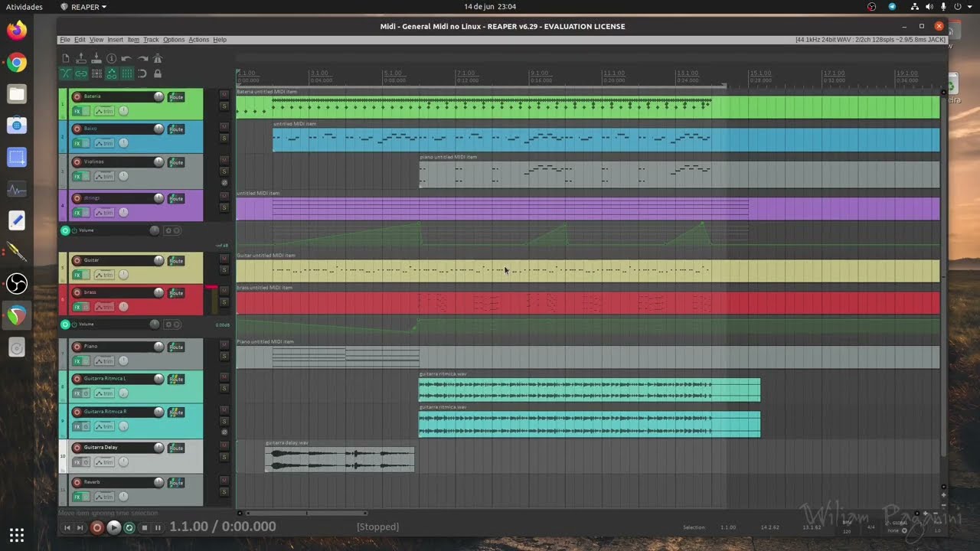Toggle envelope points move with items icon
The width and height of the screenshot is (980, 551).
112,73
